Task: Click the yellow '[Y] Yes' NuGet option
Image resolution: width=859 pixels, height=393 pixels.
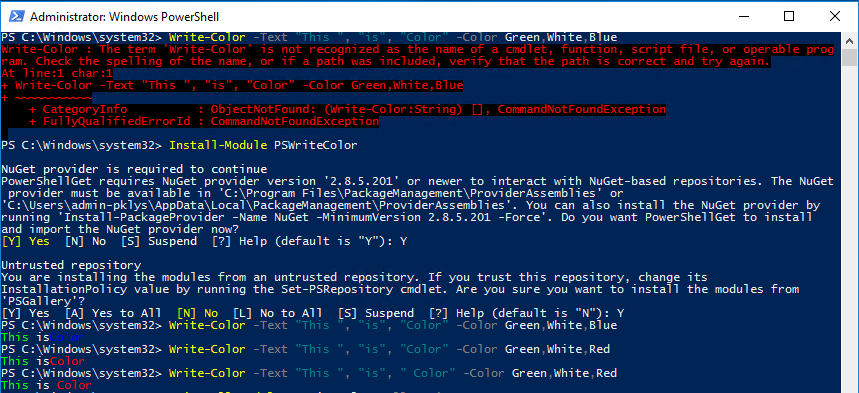Action: [25, 241]
